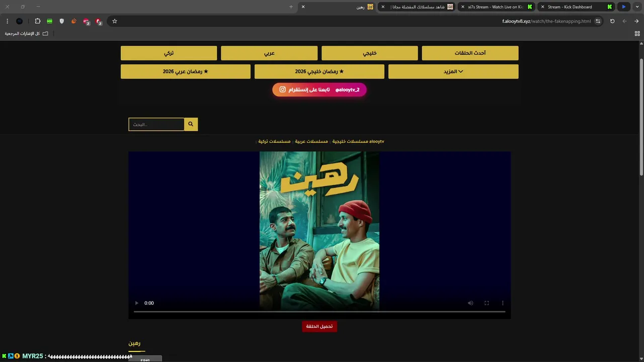This screenshot has height=362, width=644.
Task: Open a new browser tab
Action: pyautogui.click(x=291, y=7)
